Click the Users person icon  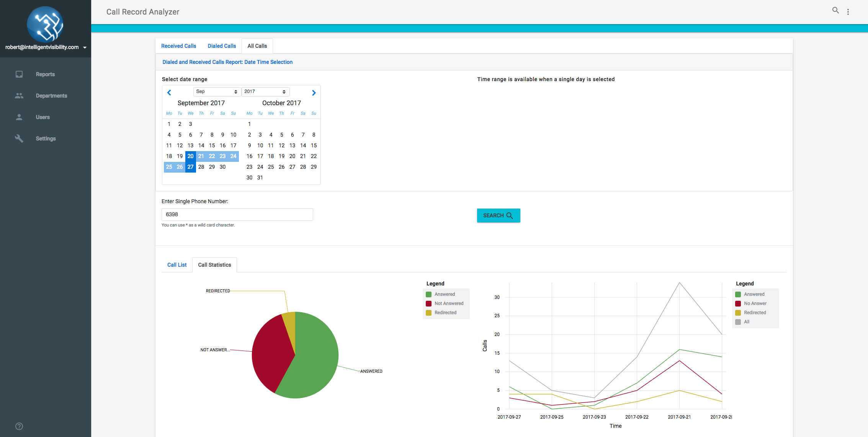(x=19, y=117)
